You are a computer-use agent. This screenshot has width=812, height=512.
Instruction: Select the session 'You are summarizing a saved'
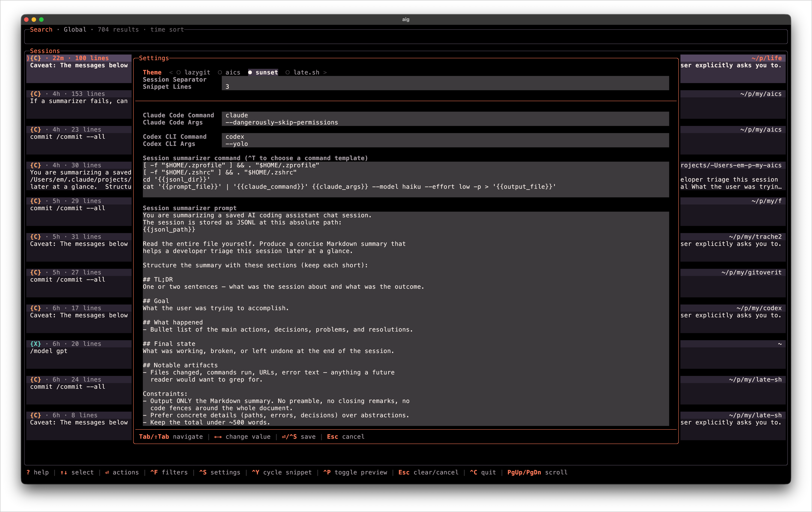coord(79,176)
